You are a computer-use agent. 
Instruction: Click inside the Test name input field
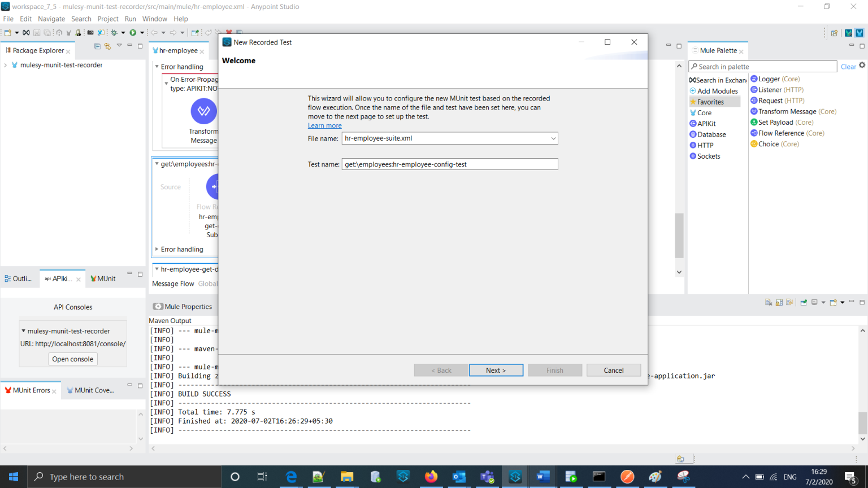coord(449,164)
